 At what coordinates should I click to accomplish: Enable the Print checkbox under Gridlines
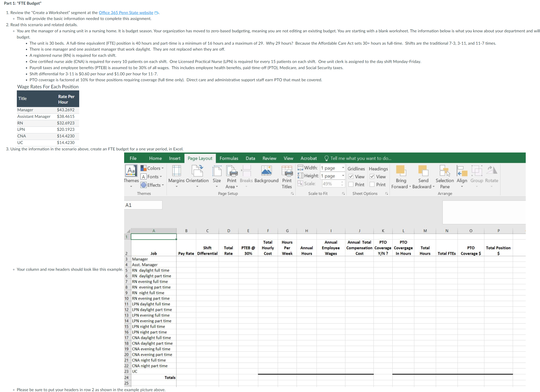pyautogui.click(x=351, y=184)
